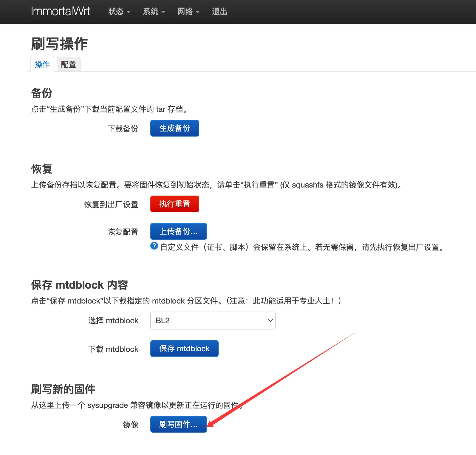Switch to the 操作 tab
This screenshot has width=476, height=455.
point(42,64)
